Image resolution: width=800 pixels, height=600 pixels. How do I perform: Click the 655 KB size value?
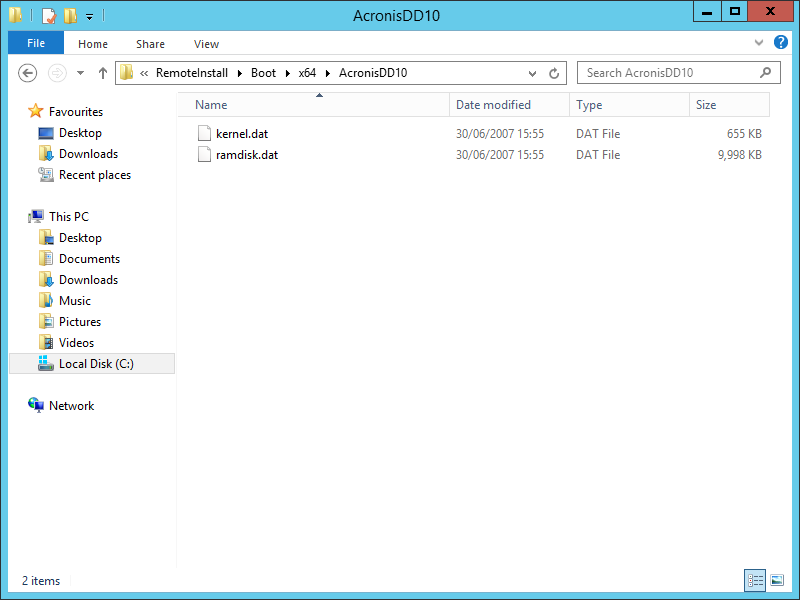click(x=744, y=134)
